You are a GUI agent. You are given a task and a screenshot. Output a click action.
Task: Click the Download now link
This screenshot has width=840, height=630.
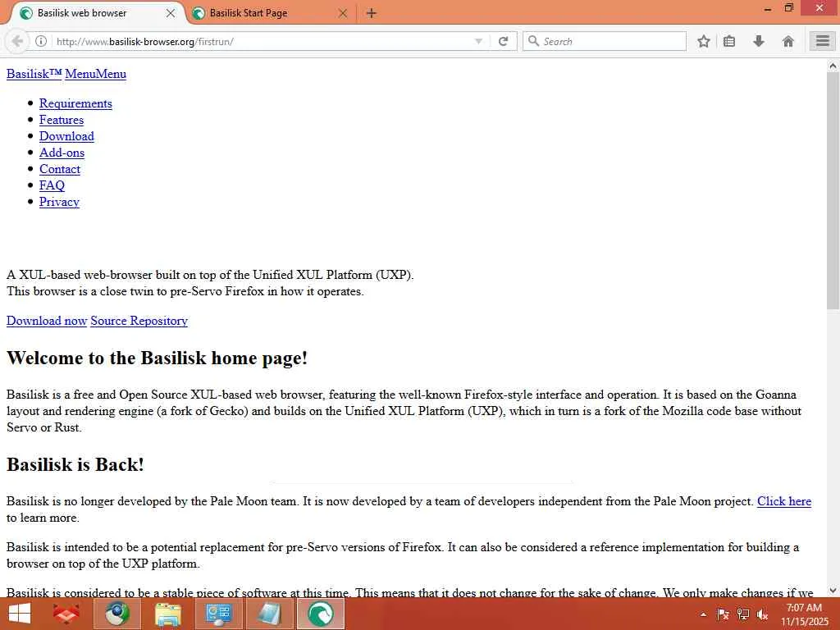(47, 321)
